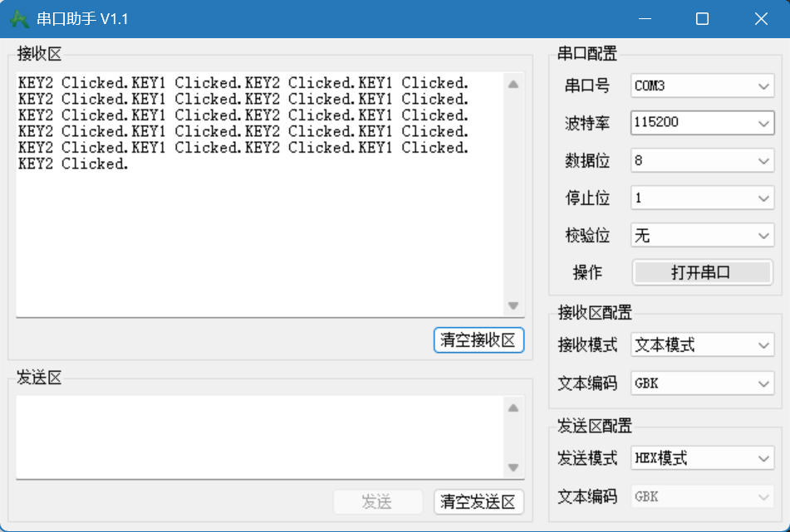
Task: Open the 发送模式 HEX模式 dropdown
Action: click(702, 458)
